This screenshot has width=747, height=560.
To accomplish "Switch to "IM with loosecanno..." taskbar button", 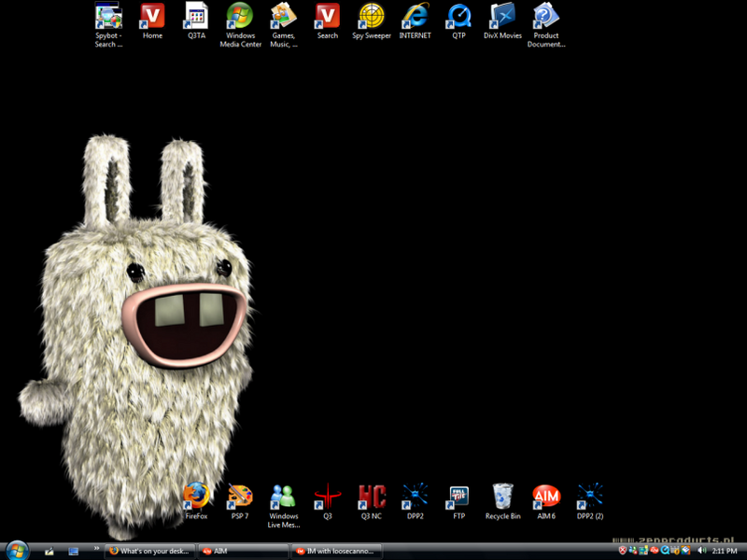I will click(x=336, y=552).
